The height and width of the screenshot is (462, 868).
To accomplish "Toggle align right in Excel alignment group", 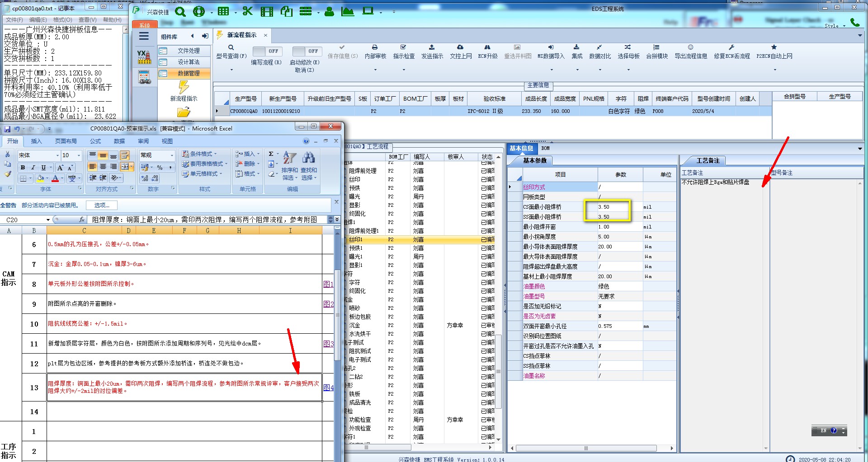I will 113,167.
